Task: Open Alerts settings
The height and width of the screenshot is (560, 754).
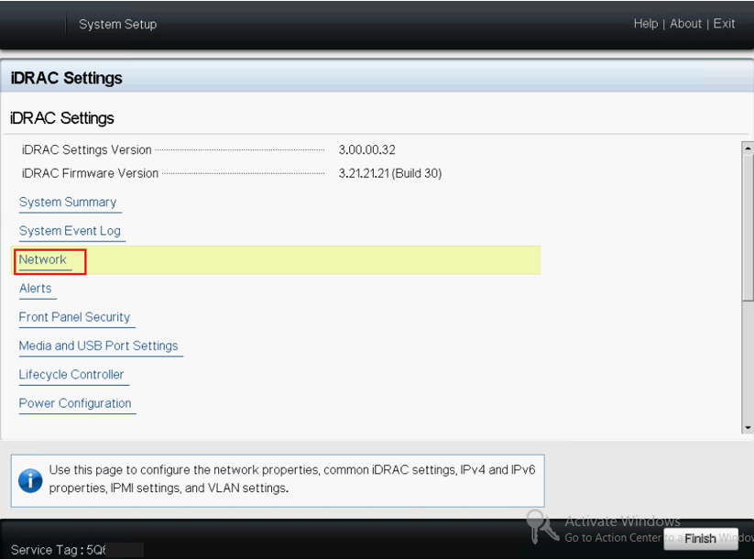Action: 36,288
